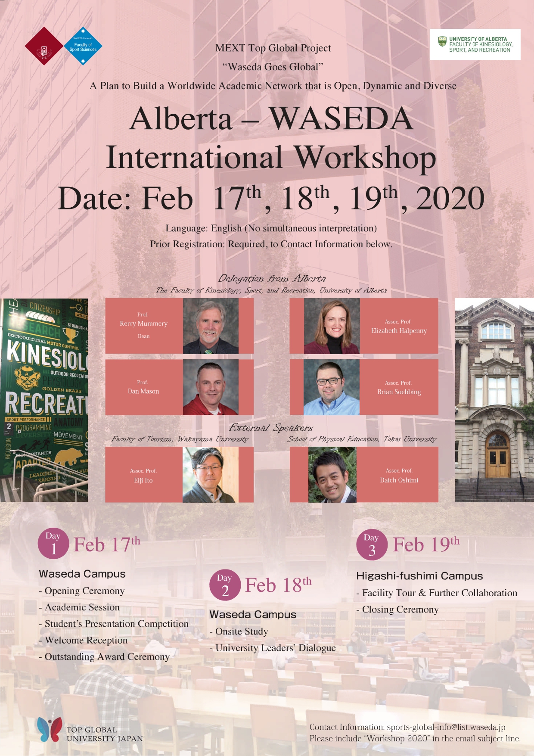Screen dimensions: 534x756
Task: Click 'The Faculty of Kinesiology, Sport, and Recreation' subtitle
Action: click(x=271, y=290)
